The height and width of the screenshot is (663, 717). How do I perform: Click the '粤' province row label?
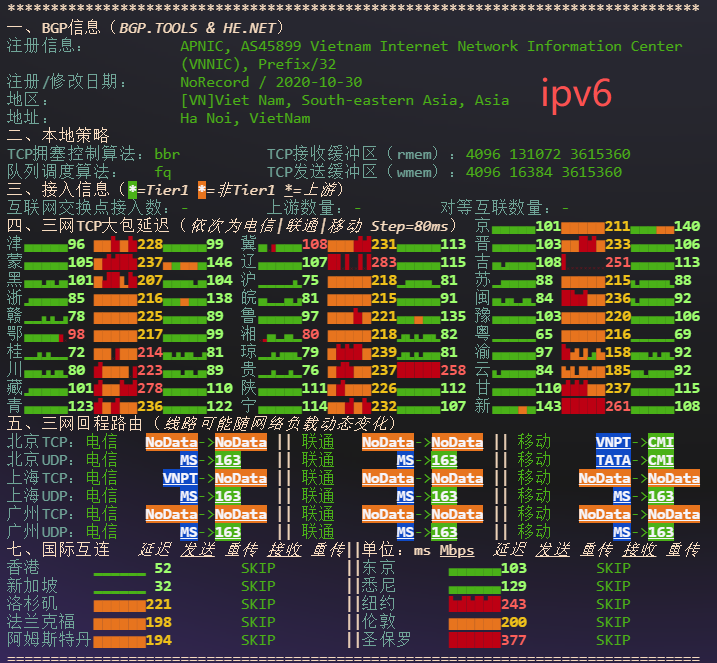click(482, 334)
